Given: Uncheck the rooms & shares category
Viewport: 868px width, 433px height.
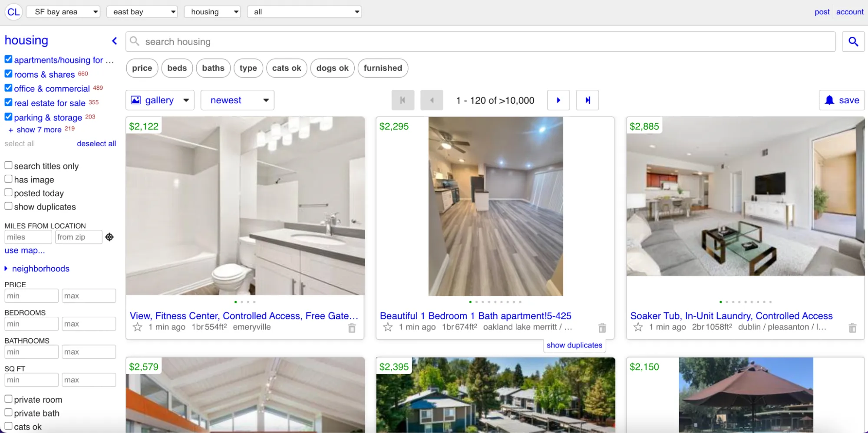Looking at the screenshot, I should tap(8, 74).
